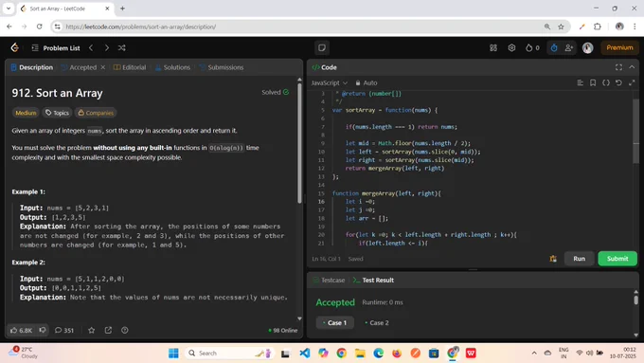Click the test result scrollbar
This screenshot has height=363, width=644.
[635, 300]
